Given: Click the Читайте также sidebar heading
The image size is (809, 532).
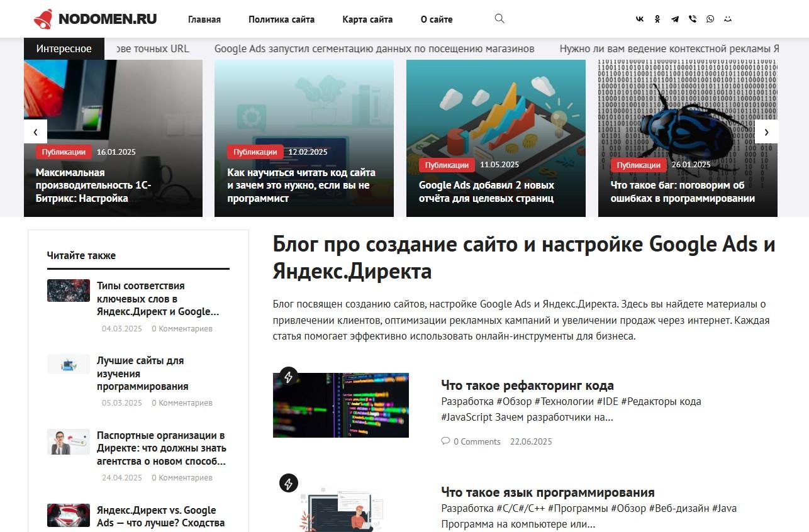Looking at the screenshot, I should click(x=81, y=255).
